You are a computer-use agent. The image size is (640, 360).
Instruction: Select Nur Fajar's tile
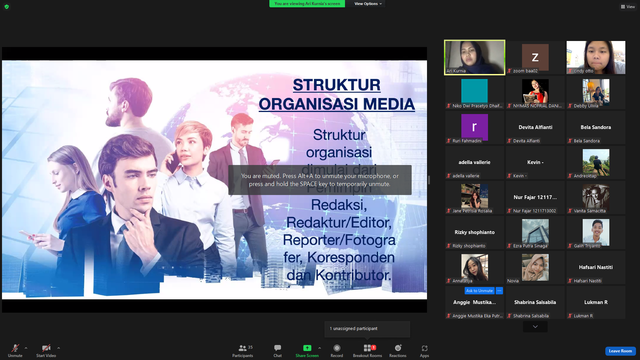[535, 198]
